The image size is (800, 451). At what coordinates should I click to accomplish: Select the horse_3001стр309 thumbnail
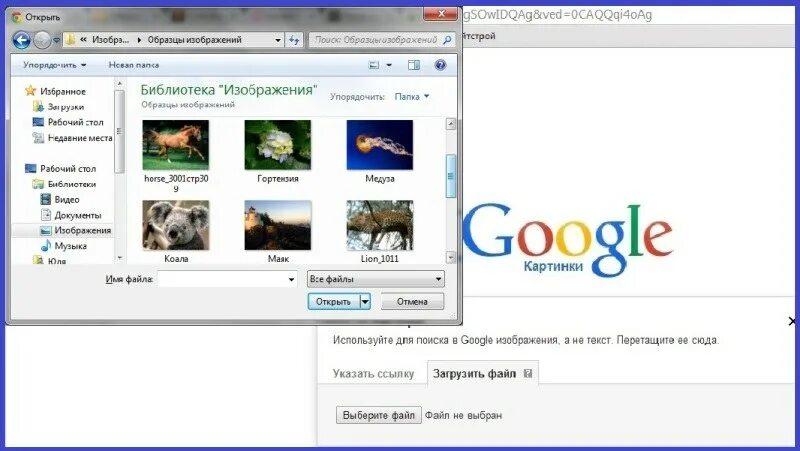[x=176, y=145]
